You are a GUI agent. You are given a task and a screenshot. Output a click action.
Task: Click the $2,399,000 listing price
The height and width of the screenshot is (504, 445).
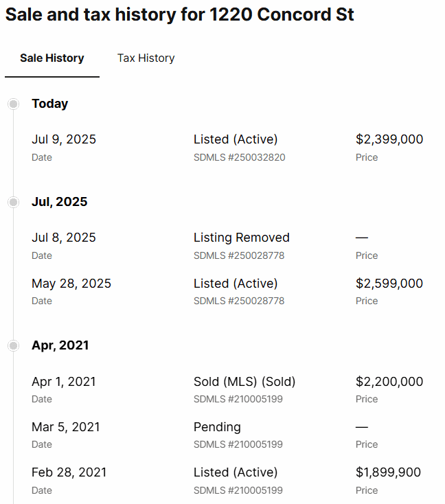389,139
